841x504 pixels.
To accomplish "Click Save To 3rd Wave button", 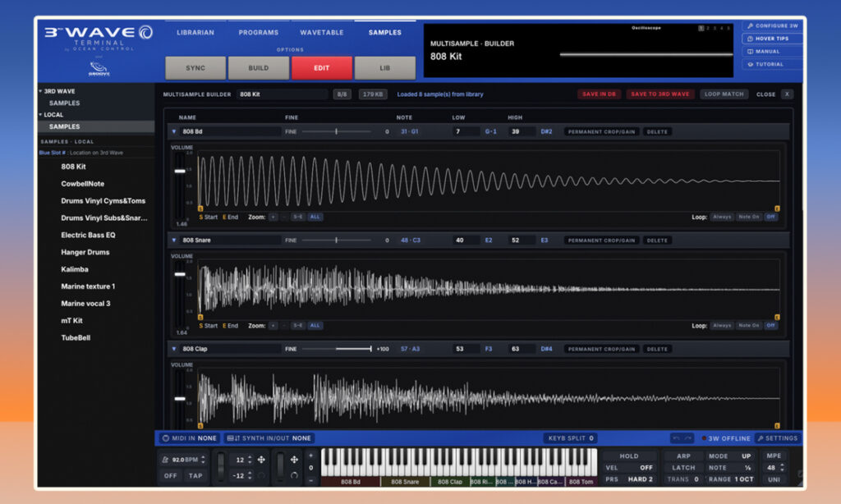I will pos(659,94).
